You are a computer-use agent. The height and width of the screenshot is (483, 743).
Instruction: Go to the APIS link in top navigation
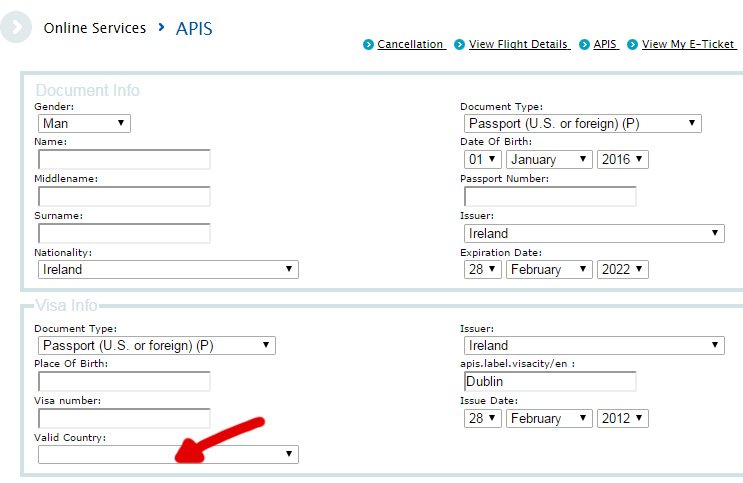(605, 44)
